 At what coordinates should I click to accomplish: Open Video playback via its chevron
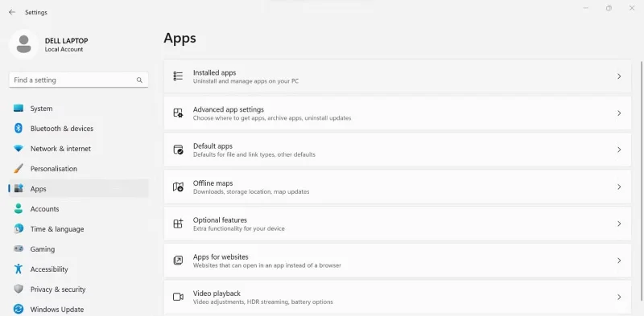[619, 298]
